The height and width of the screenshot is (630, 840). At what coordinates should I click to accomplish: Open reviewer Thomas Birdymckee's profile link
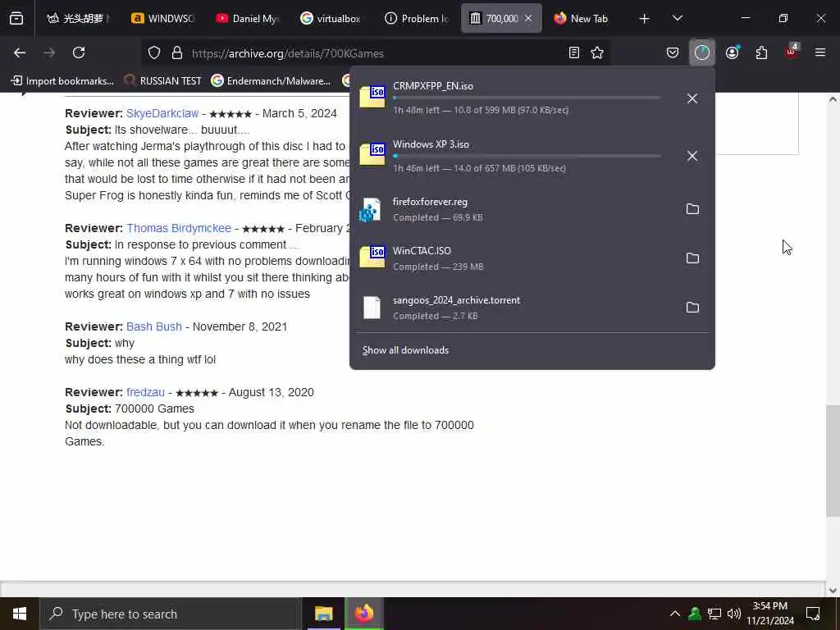pyautogui.click(x=179, y=228)
